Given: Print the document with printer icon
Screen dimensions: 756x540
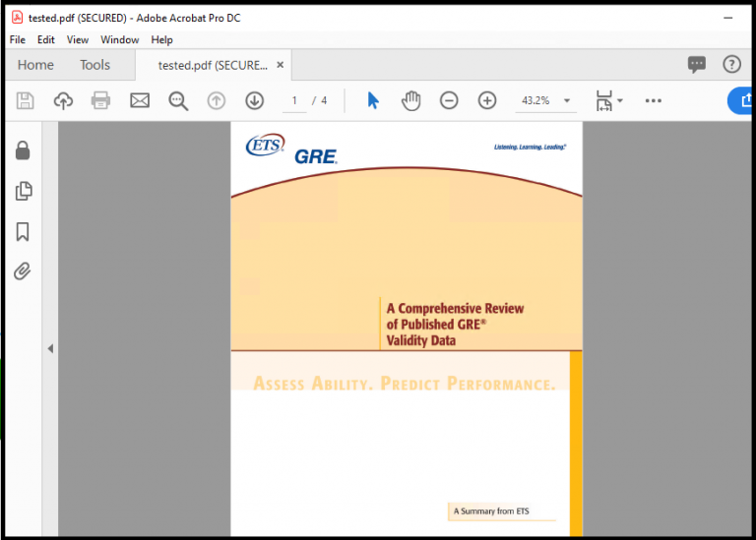Looking at the screenshot, I should [100, 100].
